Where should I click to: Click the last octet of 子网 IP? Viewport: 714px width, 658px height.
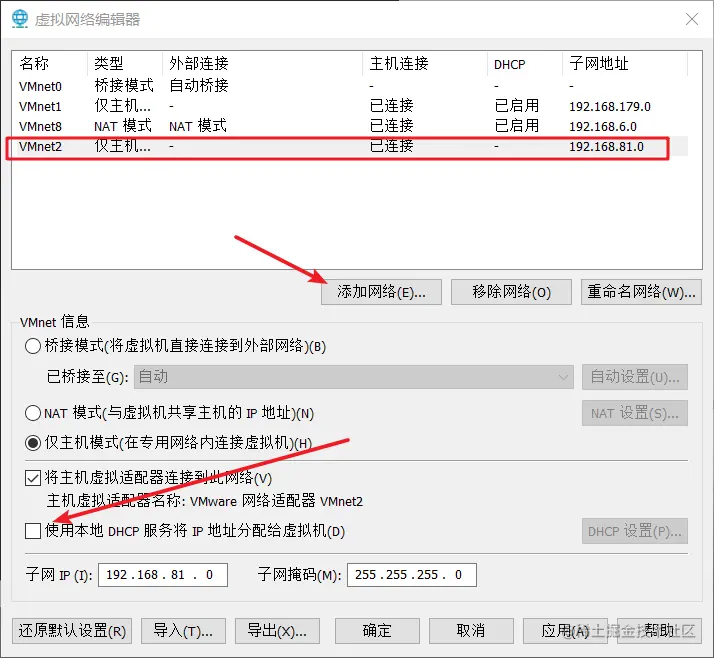pyautogui.click(x=209, y=575)
